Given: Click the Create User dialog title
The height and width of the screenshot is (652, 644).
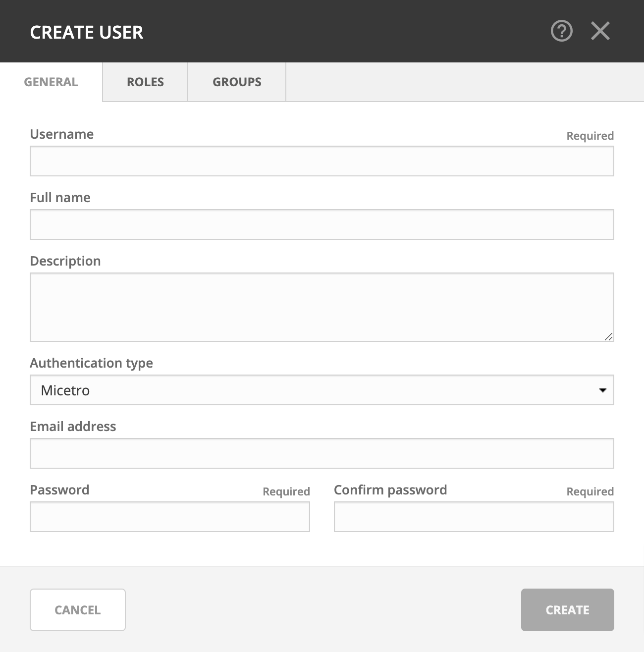Looking at the screenshot, I should [x=87, y=32].
